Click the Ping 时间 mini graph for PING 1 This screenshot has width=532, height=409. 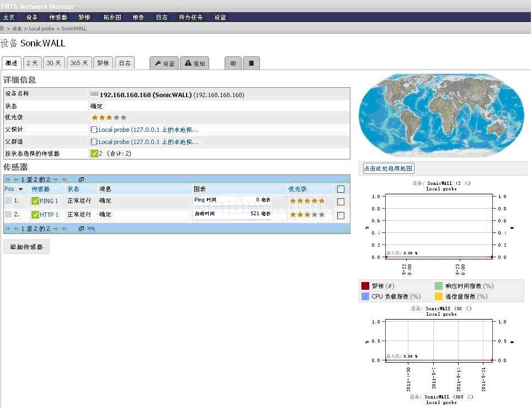point(232,200)
